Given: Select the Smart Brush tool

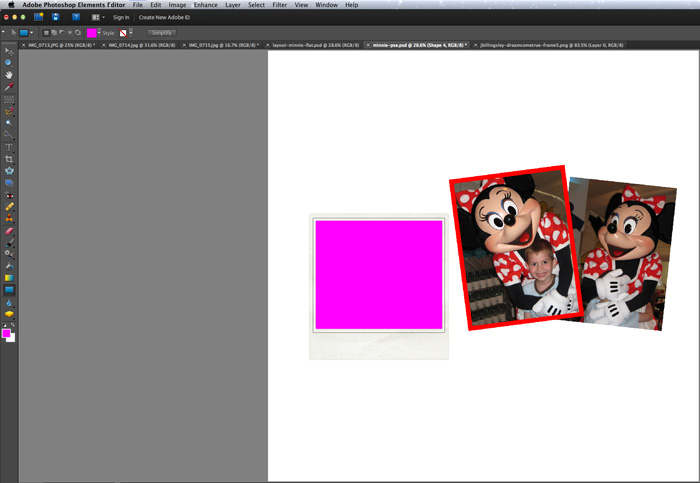Looking at the screenshot, I should [x=8, y=254].
